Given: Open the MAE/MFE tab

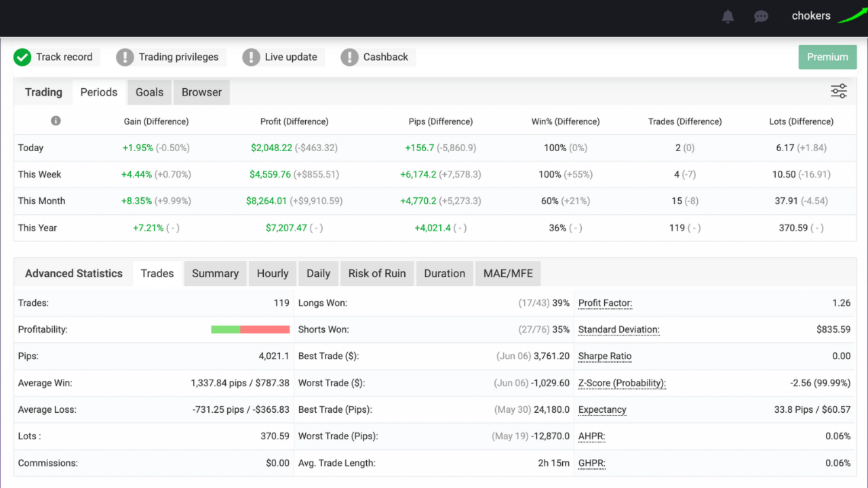Looking at the screenshot, I should (x=508, y=274).
